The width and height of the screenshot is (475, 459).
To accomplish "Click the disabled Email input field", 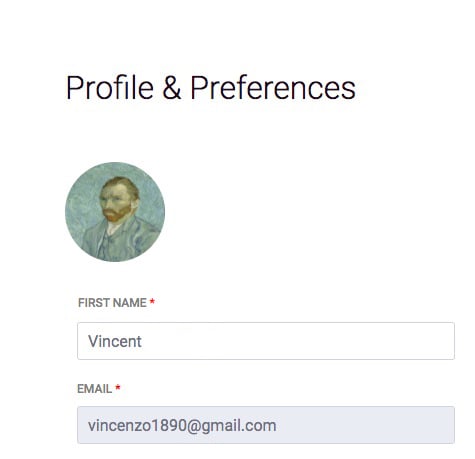I will 266,425.
